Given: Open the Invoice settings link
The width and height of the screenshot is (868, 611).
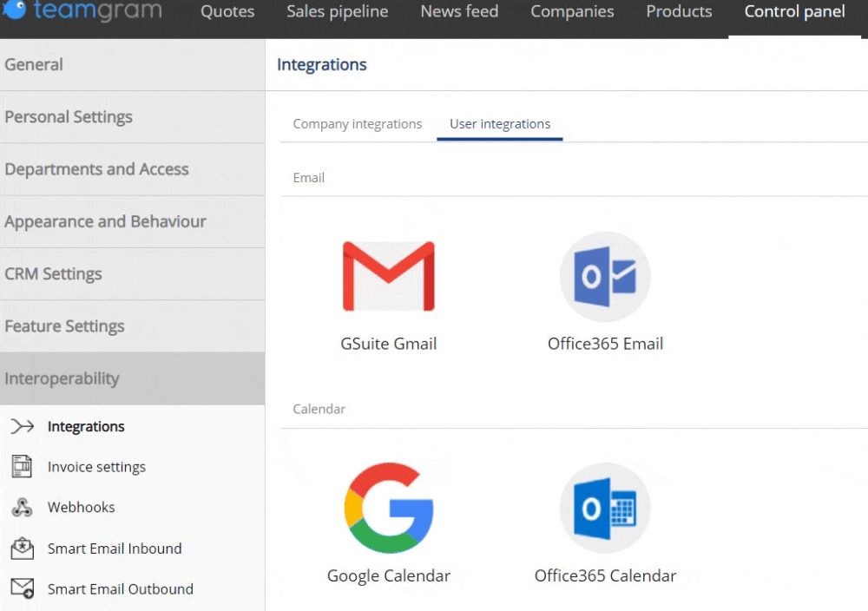Looking at the screenshot, I should [x=96, y=467].
